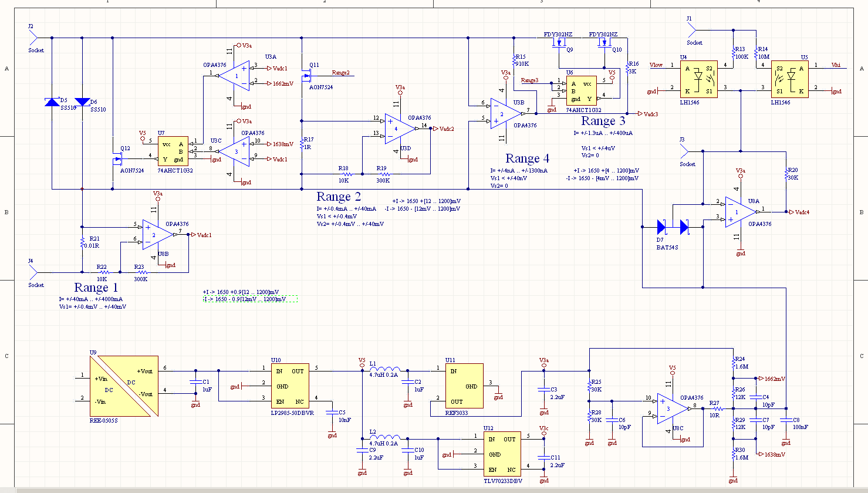The width and height of the screenshot is (868, 493).
Task: Select inductor L1 4.7uH 0.2A
Action: coord(384,369)
